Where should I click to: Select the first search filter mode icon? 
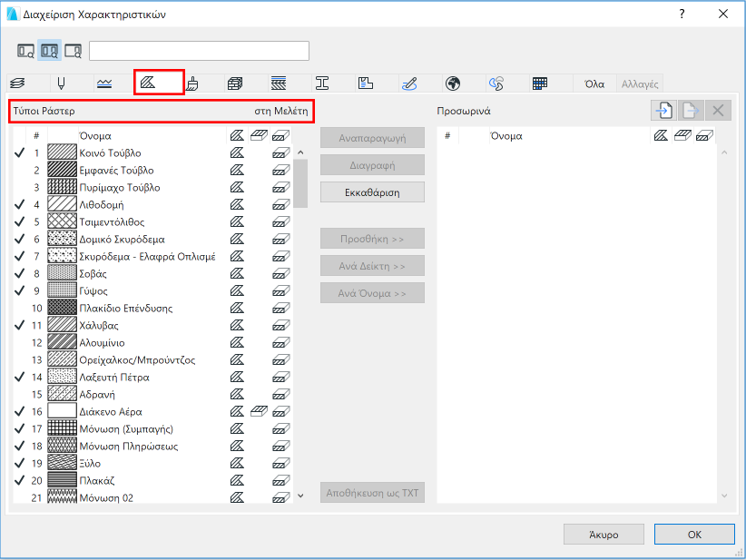pyautogui.click(x=25, y=51)
